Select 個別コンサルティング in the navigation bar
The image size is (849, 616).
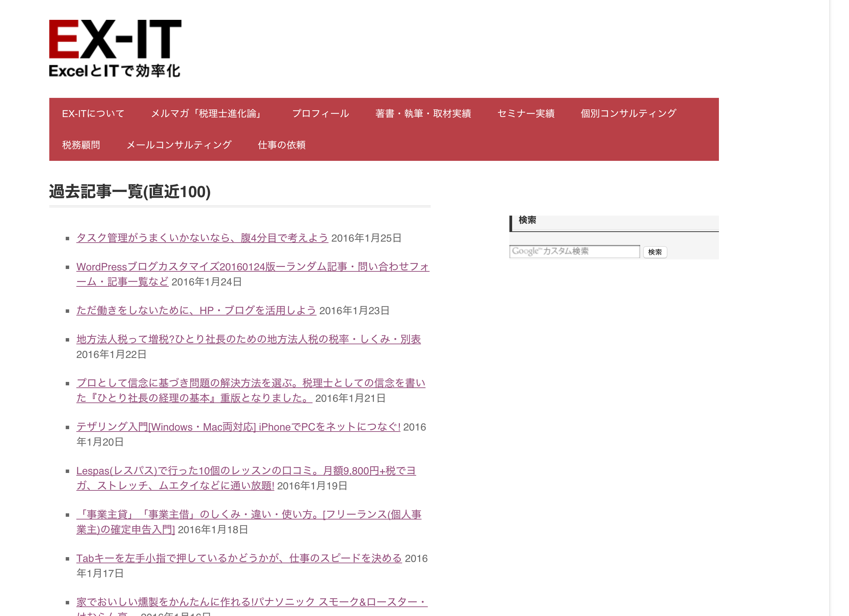[x=629, y=113]
